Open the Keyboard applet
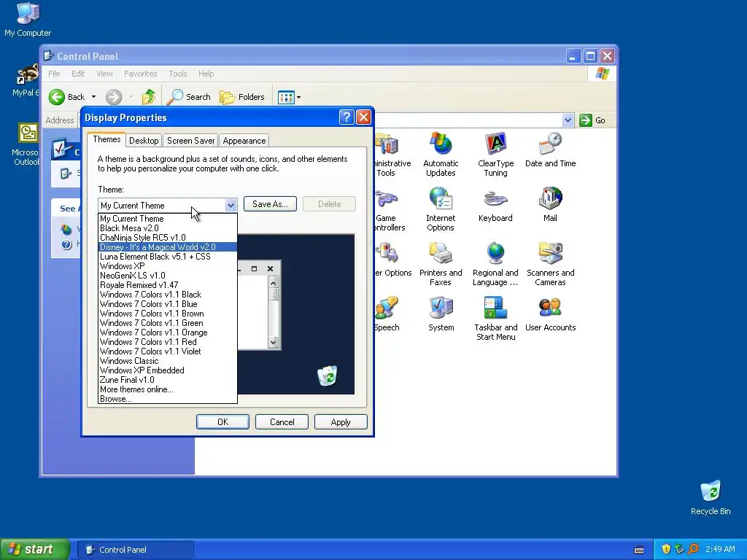Viewport: 747px width, 560px height. tap(495, 205)
